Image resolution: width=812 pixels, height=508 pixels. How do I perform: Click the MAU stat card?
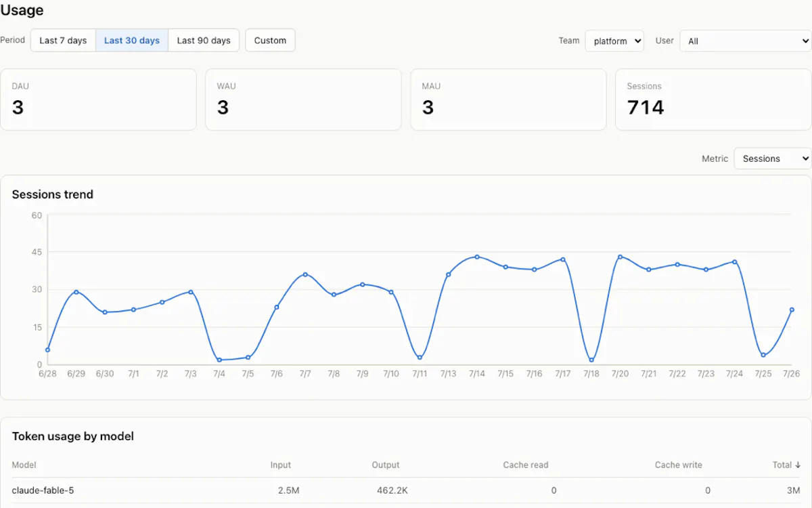[x=508, y=100]
